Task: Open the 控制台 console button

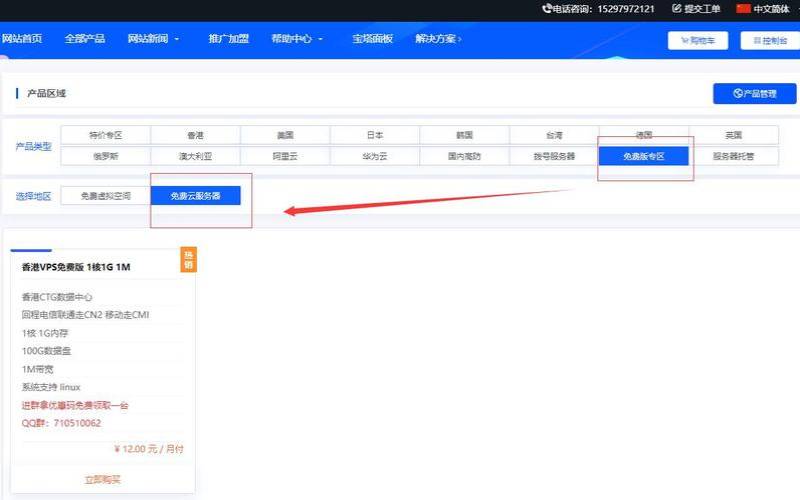Action: click(769, 41)
